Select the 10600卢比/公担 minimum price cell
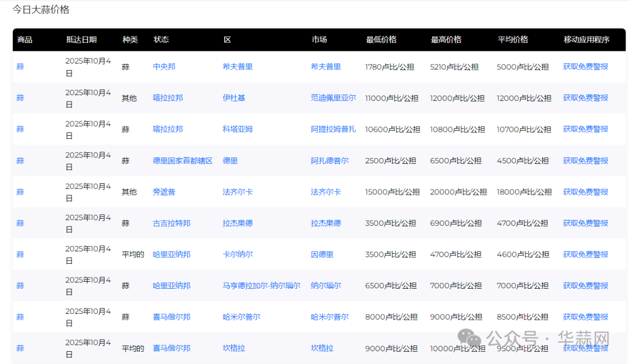 393,129
